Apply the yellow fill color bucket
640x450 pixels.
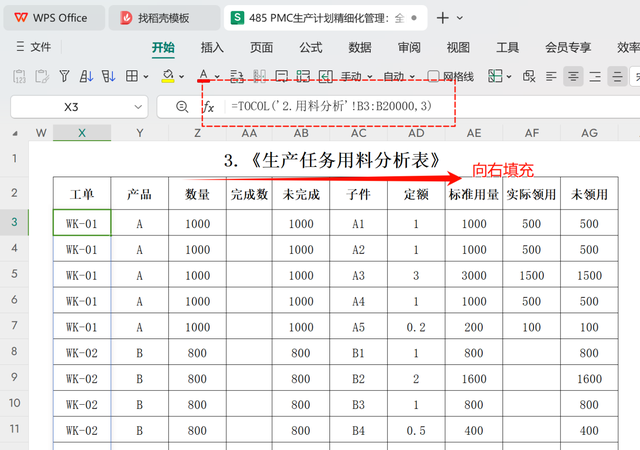click(168, 76)
